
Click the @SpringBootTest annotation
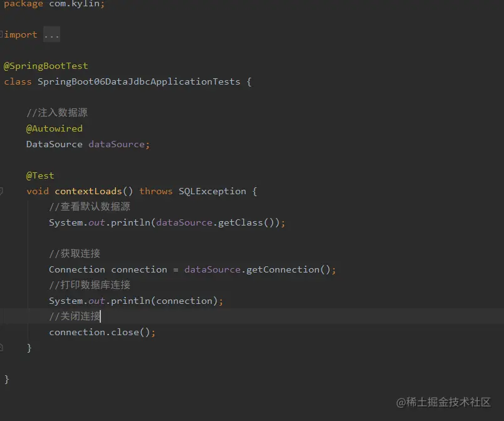coord(46,66)
